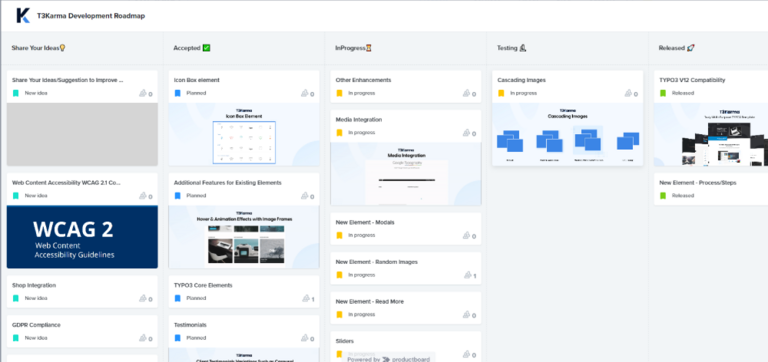Click green bookmark on New Element - Process/Steps

(x=663, y=195)
